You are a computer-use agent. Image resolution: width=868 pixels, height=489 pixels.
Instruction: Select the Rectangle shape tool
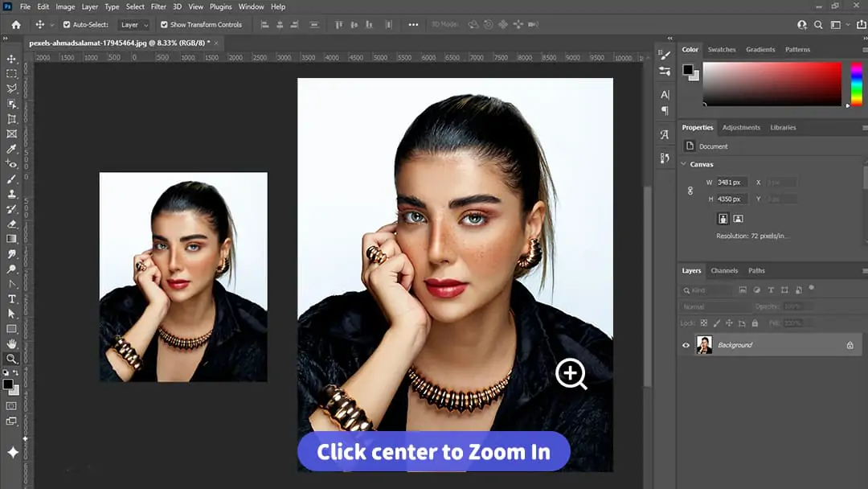click(x=11, y=329)
